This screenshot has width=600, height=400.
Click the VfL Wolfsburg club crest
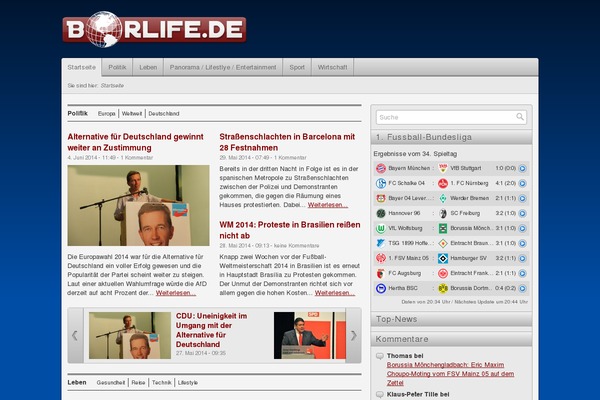381,228
